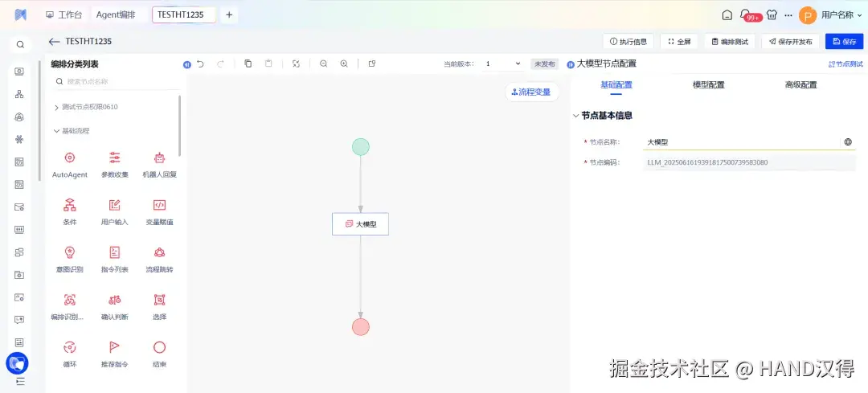This screenshot has height=393, width=868.
Task: Select the 指令列表 node icon
Action: click(x=115, y=253)
